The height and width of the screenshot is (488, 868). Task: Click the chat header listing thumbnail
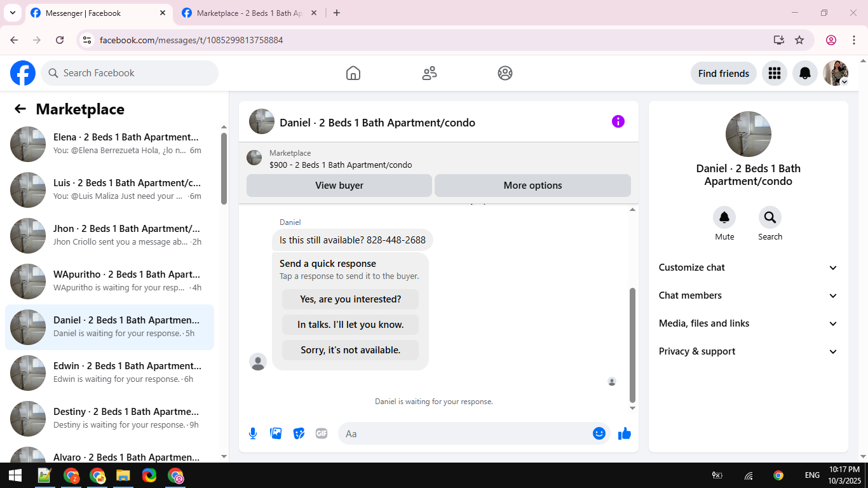click(x=262, y=121)
